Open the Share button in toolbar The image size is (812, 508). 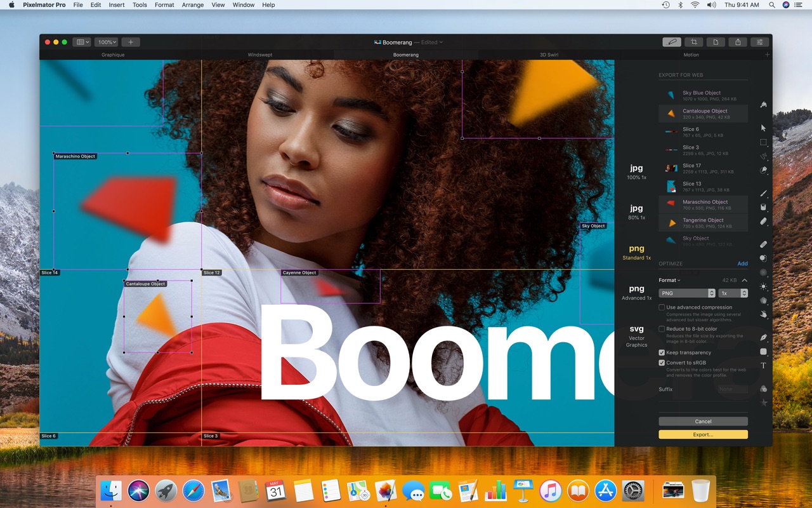click(738, 42)
